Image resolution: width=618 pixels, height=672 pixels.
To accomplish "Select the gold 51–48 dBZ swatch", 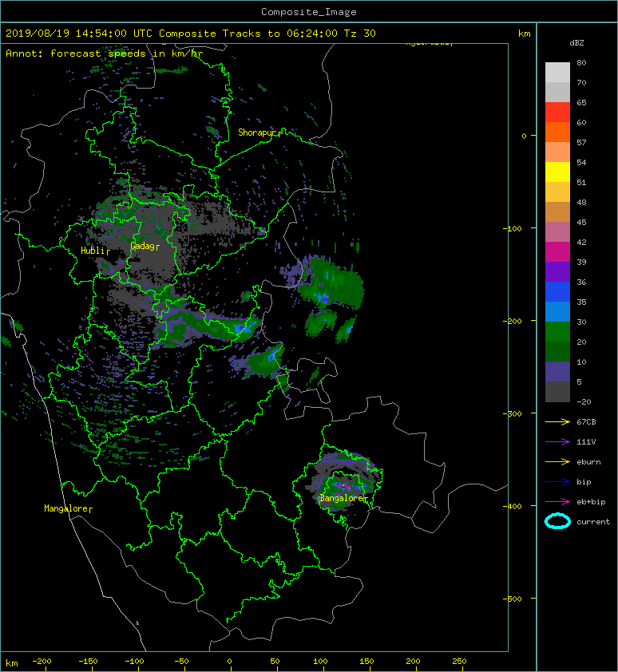I will click(x=557, y=192).
